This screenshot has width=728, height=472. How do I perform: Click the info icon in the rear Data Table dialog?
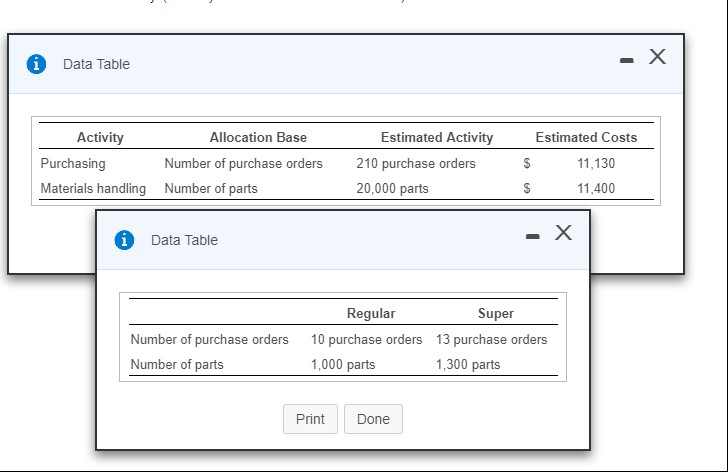pyautogui.click(x=38, y=64)
